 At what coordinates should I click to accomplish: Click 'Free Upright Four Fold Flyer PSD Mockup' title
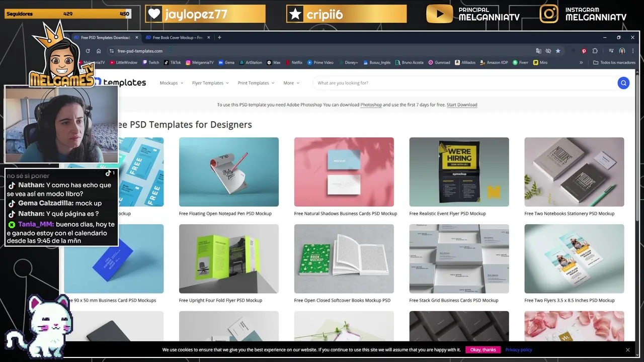click(x=220, y=301)
